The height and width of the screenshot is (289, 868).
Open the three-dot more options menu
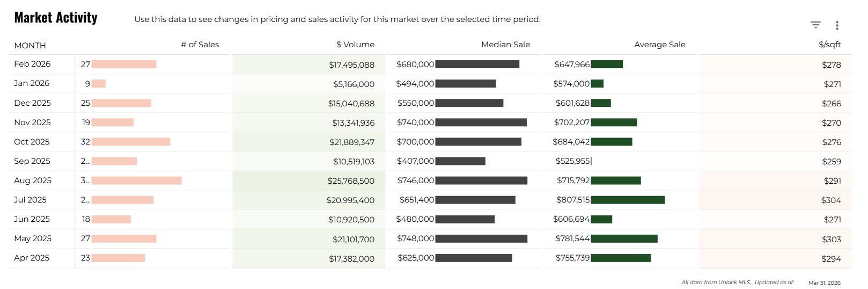(x=837, y=25)
